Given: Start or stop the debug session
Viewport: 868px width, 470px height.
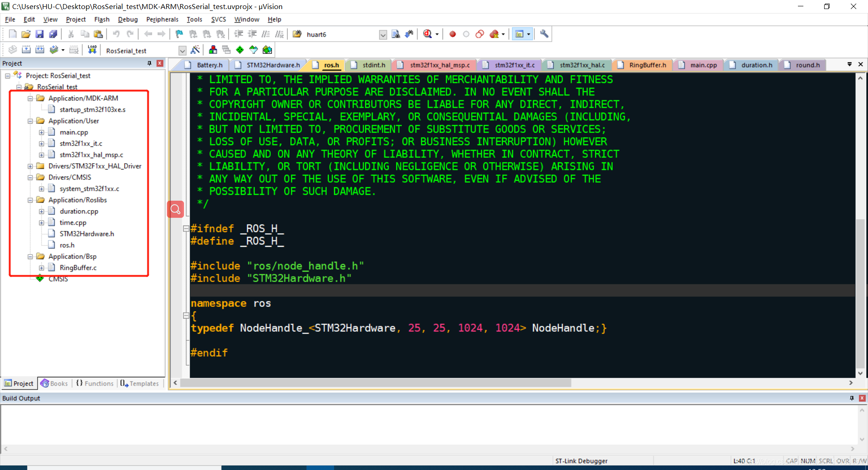Looking at the screenshot, I should [x=427, y=34].
